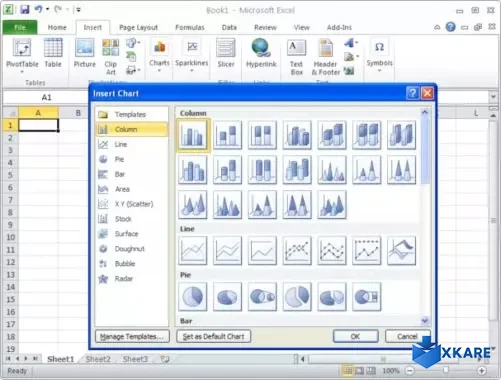Click the PivotTable icon in ribbon
The image size is (501, 380).
[x=22, y=48]
